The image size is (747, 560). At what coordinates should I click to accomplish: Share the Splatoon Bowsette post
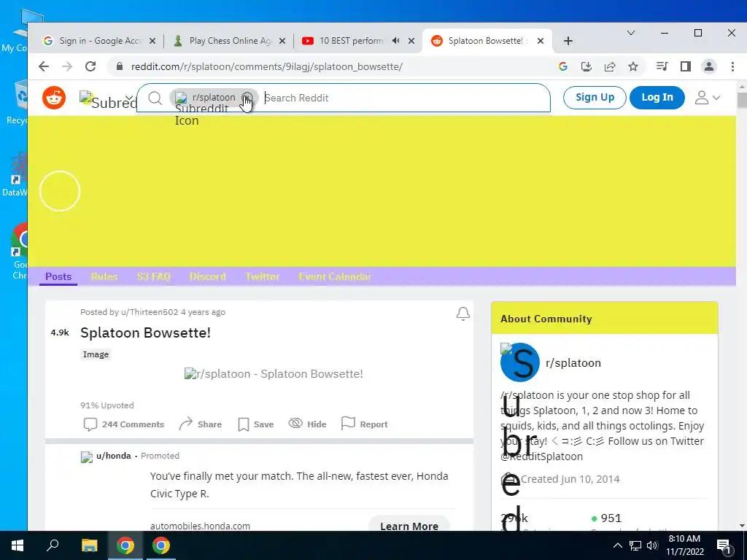click(200, 424)
